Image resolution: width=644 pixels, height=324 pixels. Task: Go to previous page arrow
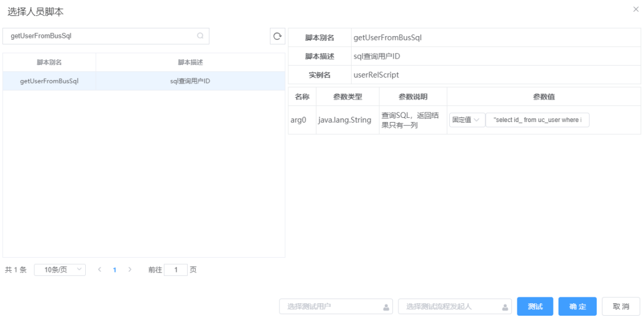click(x=99, y=270)
